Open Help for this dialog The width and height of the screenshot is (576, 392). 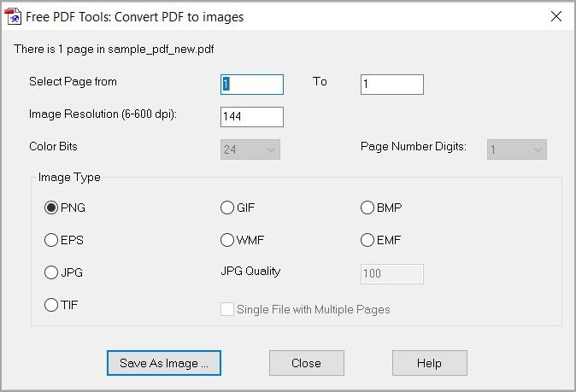coord(429,362)
